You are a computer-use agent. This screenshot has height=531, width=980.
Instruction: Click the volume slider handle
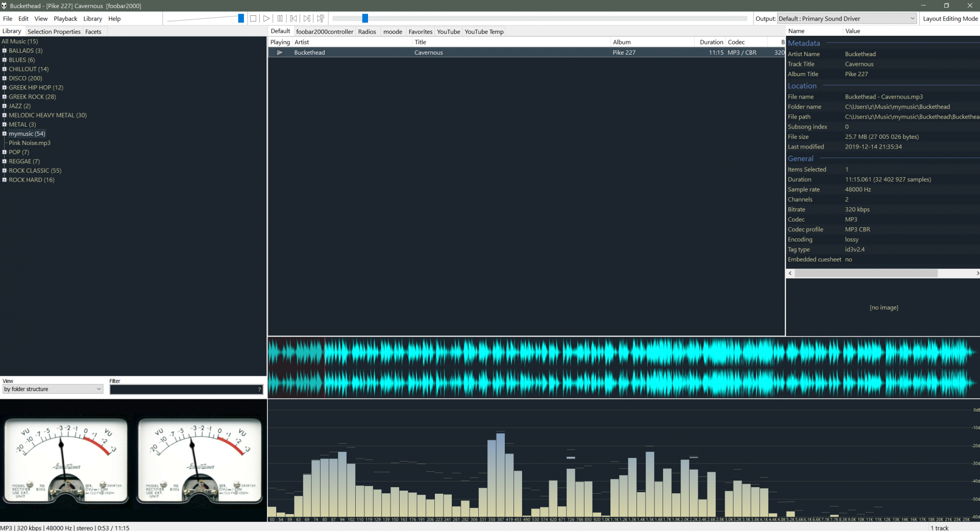(241, 18)
